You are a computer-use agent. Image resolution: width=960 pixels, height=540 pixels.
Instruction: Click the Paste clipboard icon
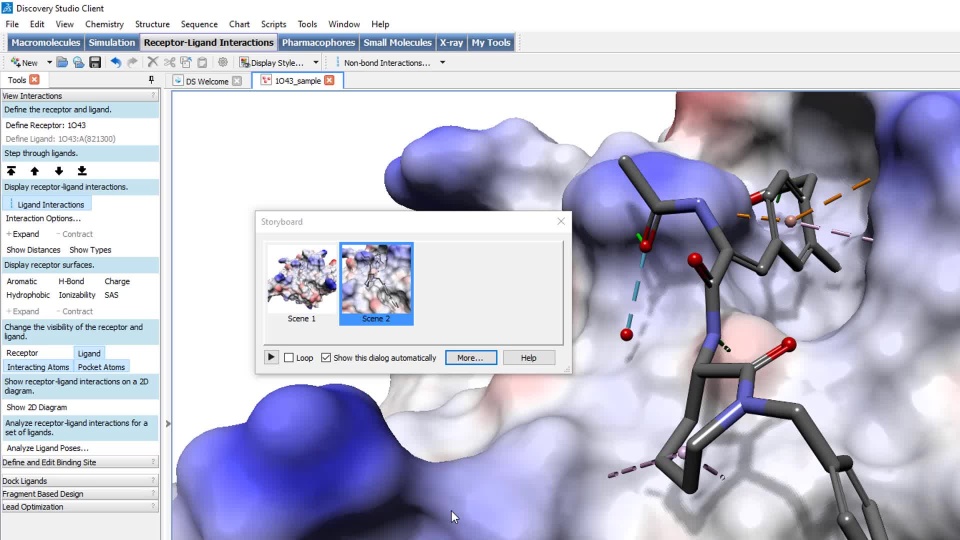202,62
